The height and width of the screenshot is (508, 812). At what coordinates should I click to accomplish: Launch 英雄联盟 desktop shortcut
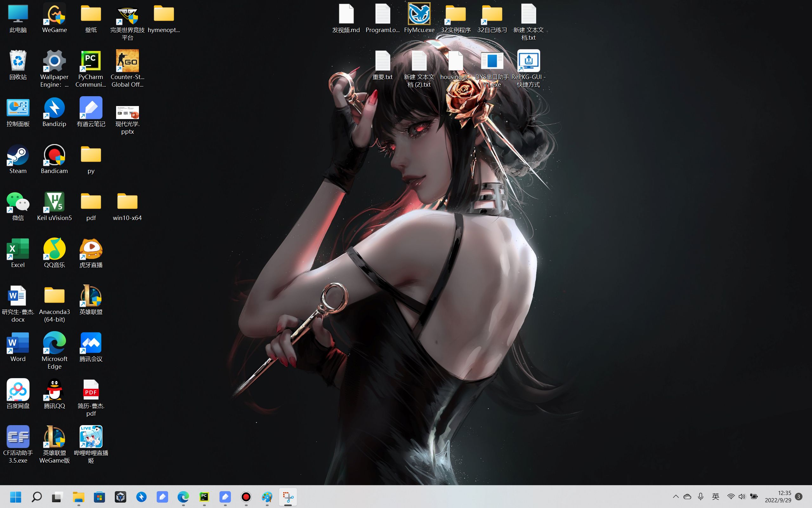coord(91,301)
